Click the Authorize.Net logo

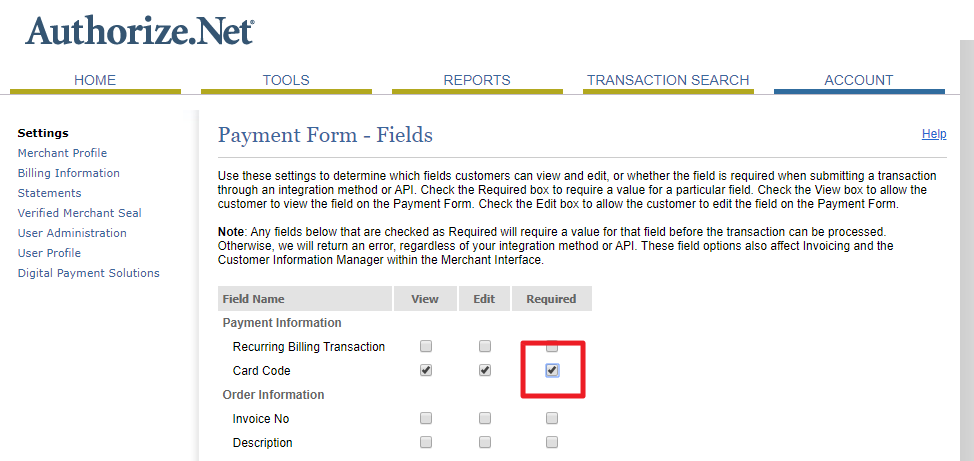point(139,30)
